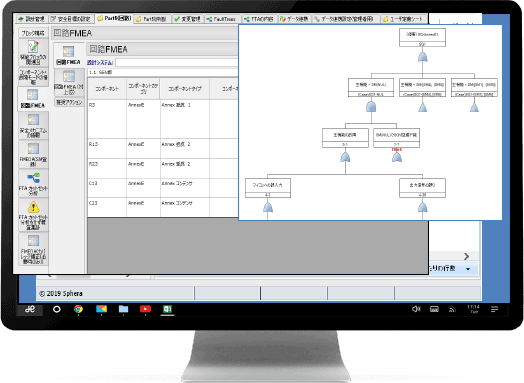Switch to the 変更管理 checkmark tab
Screen dimensions: 524x383
187,19
